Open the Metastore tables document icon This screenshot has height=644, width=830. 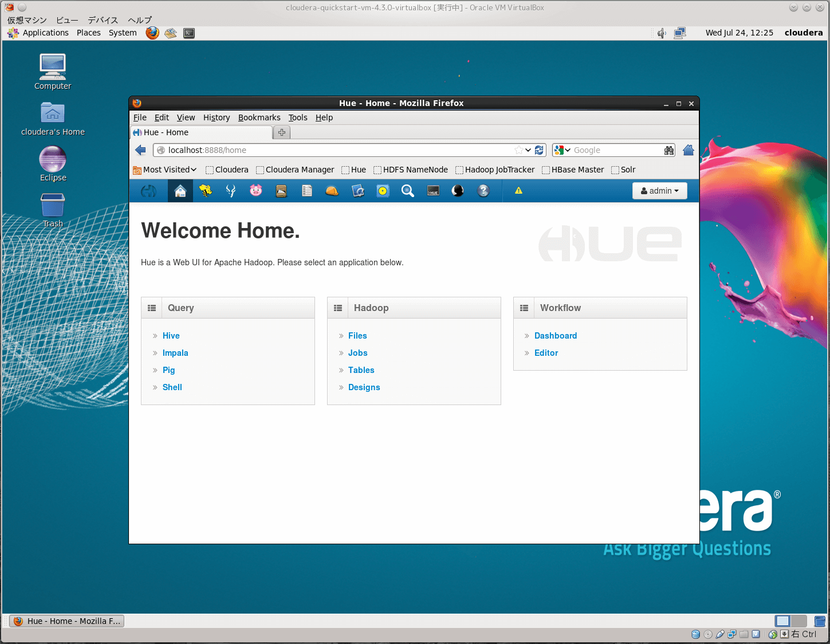pos(307,191)
